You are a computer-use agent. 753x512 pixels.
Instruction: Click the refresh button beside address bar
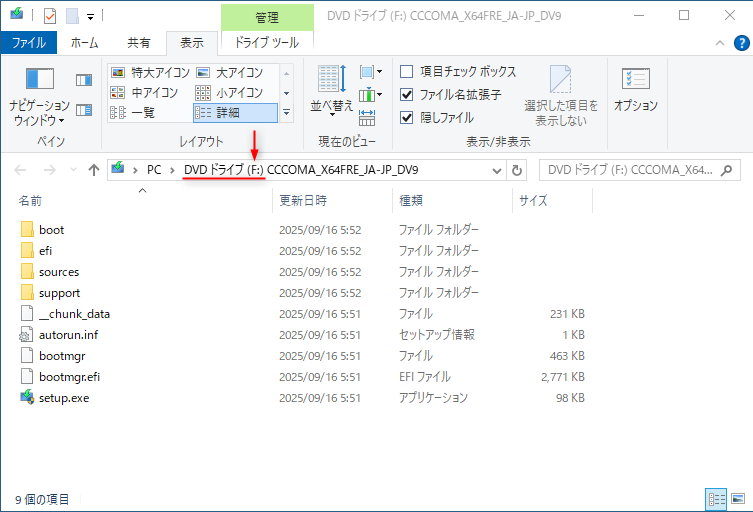tap(517, 170)
